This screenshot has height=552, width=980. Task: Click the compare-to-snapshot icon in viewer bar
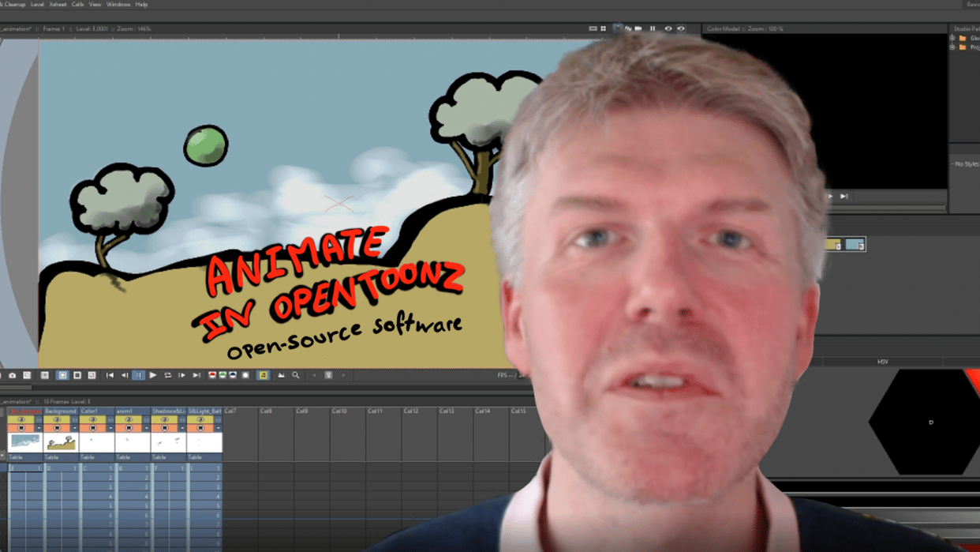pos(27,375)
